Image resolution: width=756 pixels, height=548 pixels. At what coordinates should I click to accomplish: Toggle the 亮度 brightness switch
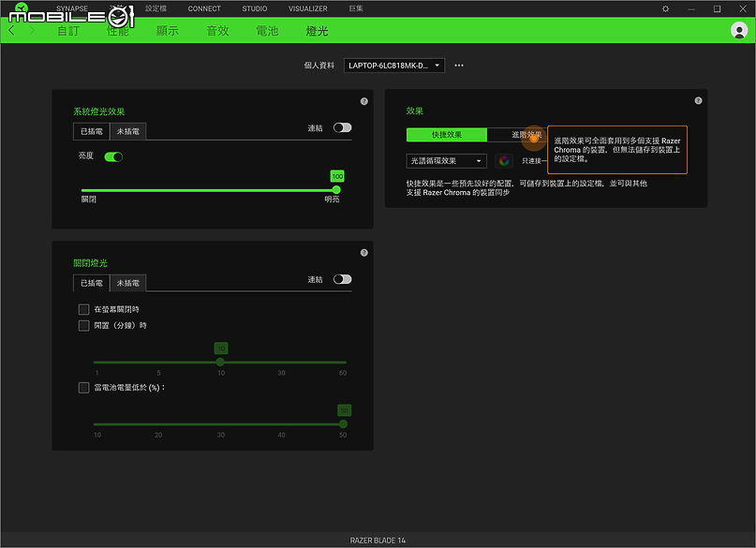pos(113,156)
